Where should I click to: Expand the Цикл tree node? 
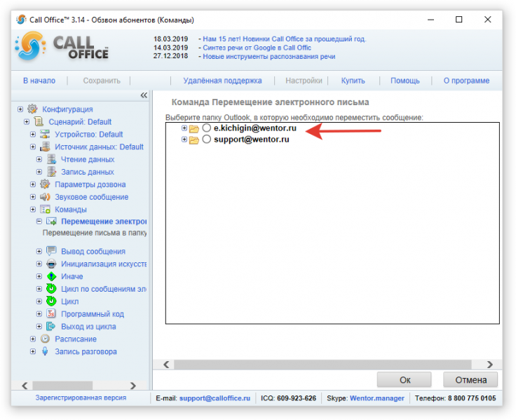coord(39,302)
